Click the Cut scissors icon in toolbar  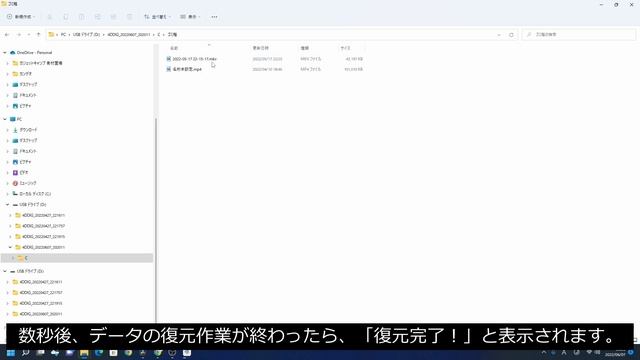coord(49,17)
